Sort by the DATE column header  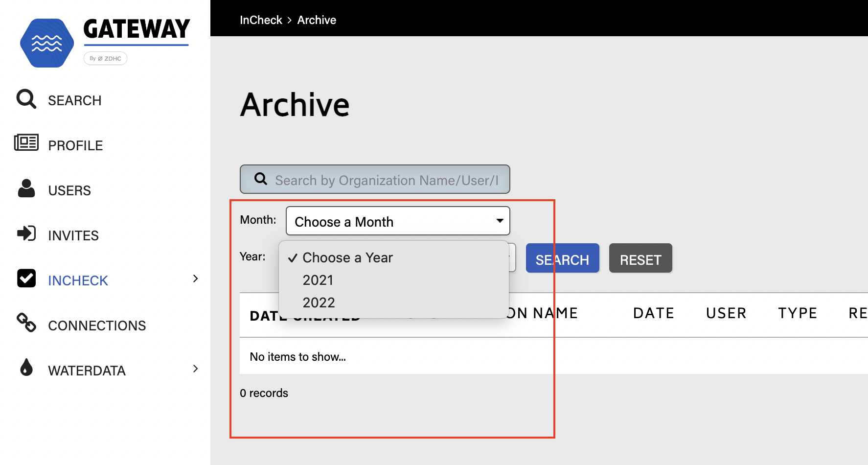pyautogui.click(x=653, y=313)
